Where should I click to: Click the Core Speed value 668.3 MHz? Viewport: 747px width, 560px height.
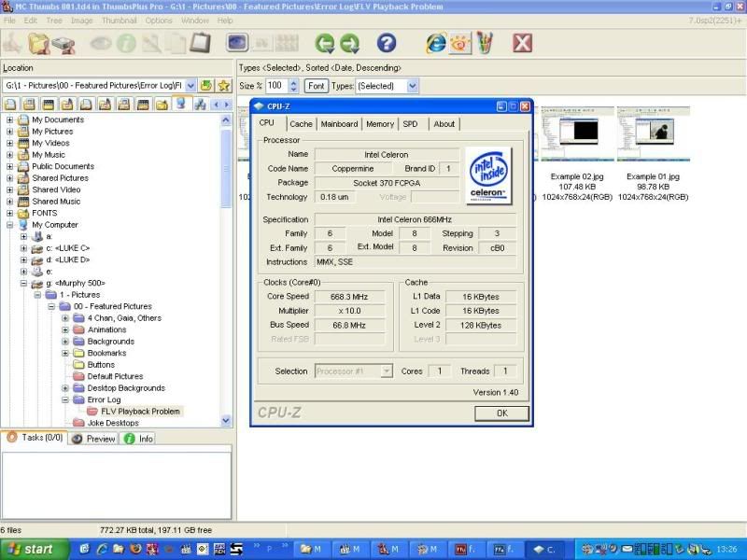349,297
